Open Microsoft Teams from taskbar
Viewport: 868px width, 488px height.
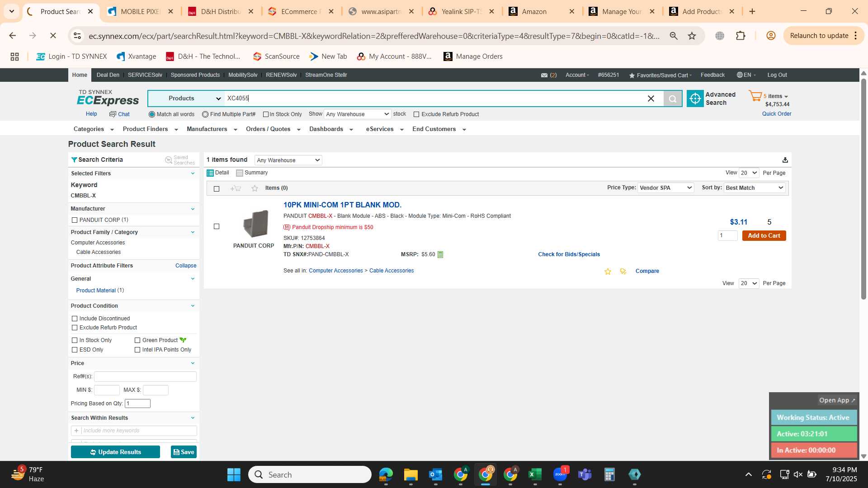click(x=585, y=474)
